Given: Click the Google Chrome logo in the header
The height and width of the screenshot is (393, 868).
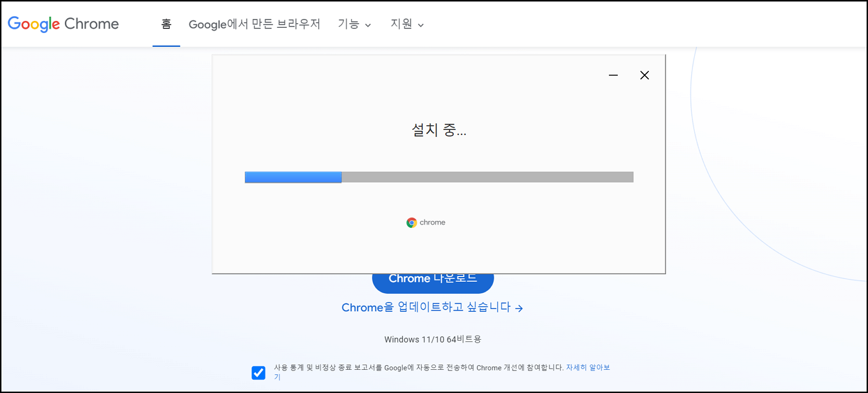Looking at the screenshot, I should [63, 24].
